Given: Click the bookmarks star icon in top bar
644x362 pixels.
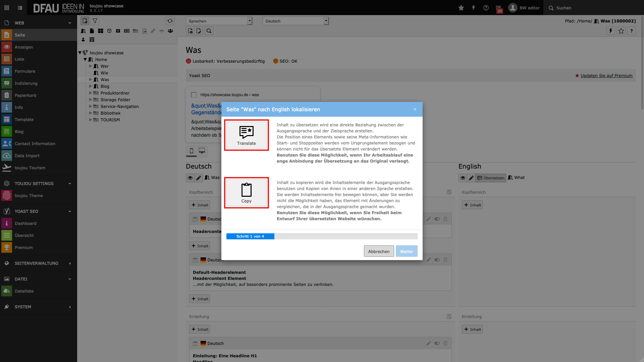Looking at the screenshot, I should click(x=461, y=8).
